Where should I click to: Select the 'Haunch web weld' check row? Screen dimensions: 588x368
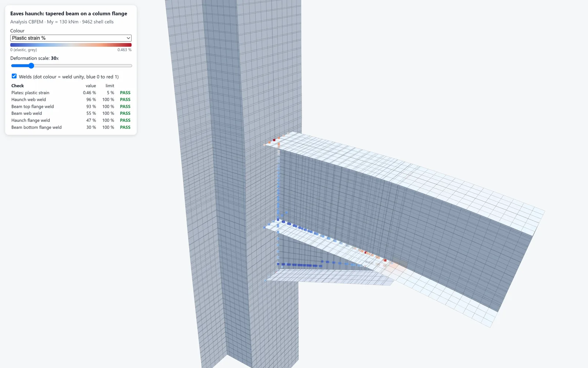pos(71,99)
